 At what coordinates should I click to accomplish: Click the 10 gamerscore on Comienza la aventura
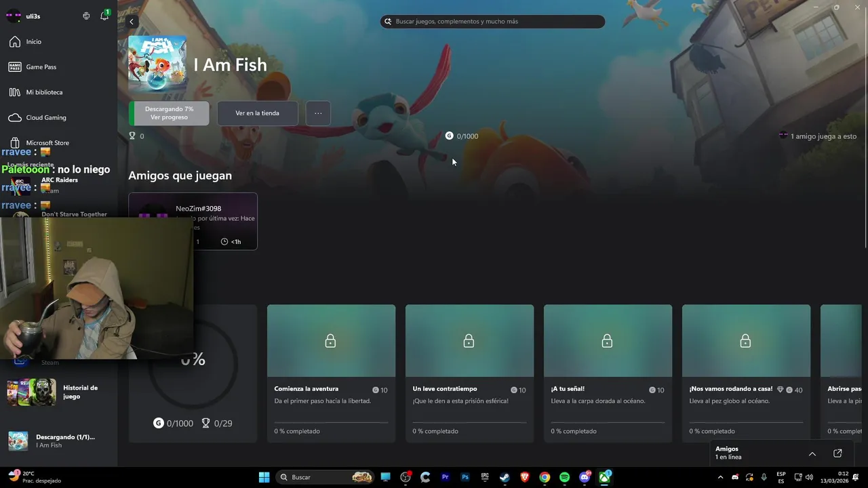380,390
